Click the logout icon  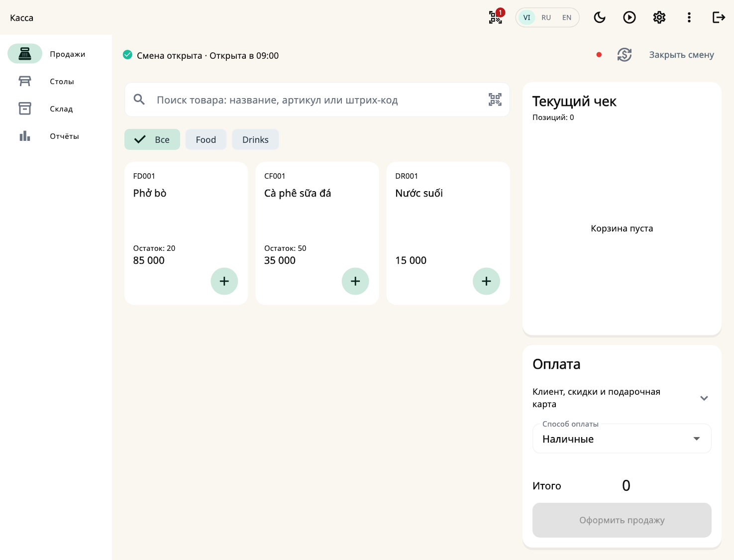(x=719, y=17)
